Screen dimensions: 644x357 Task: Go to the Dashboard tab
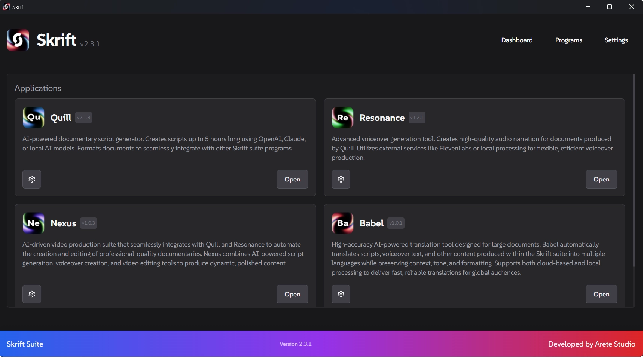coord(517,40)
